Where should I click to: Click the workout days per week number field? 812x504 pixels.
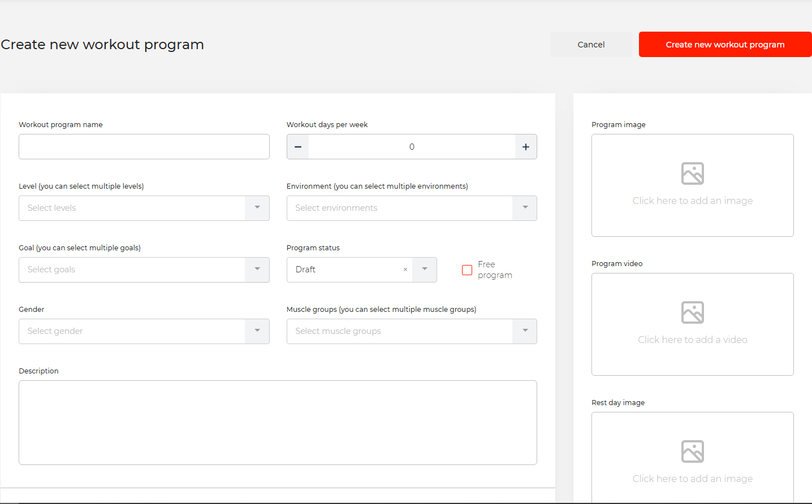(x=412, y=147)
